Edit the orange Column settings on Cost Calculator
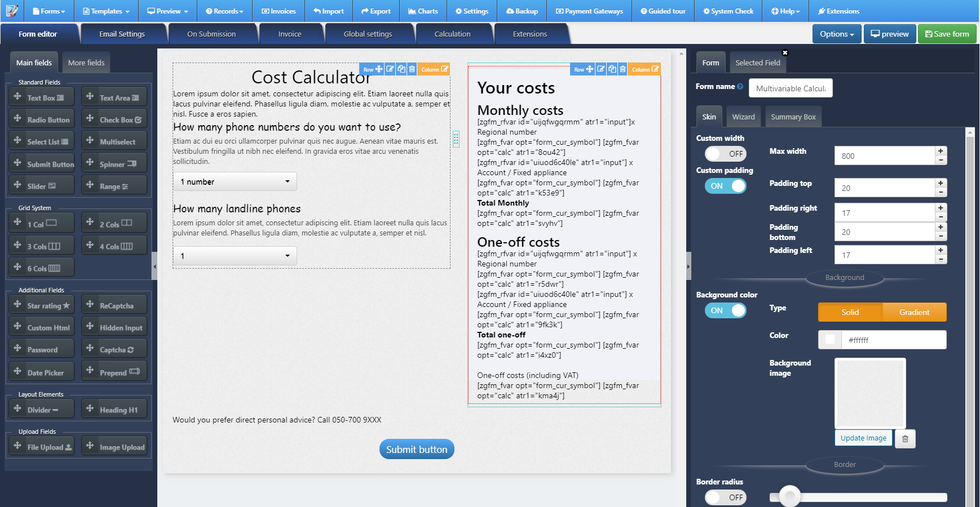The width and height of the screenshot is (980, 507). pos(434,69)
